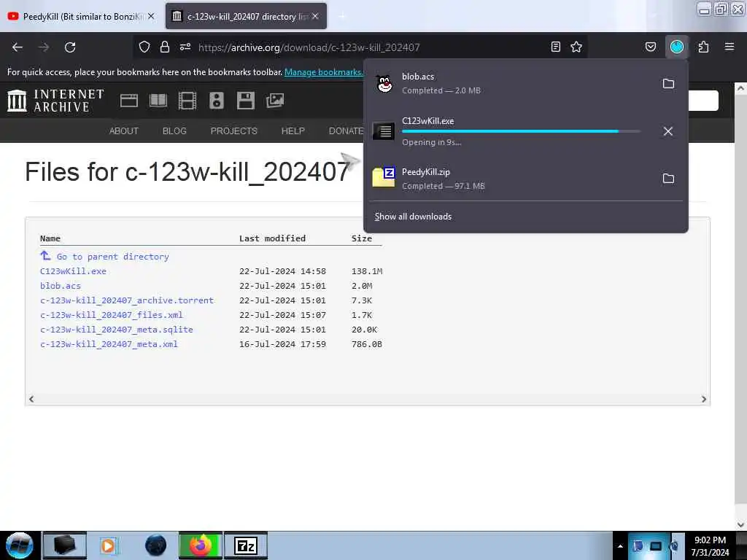Open 7-Zip from the taskbar
747x560 pixels.
[x=246, y=545]
